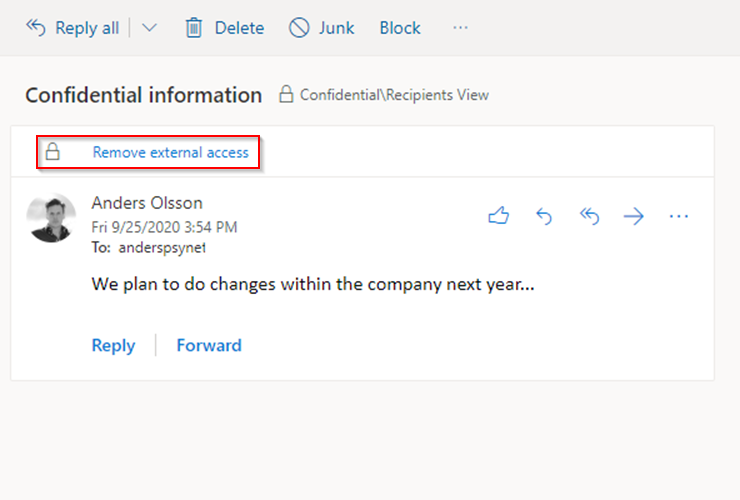Screen dimensions: 740x500
Task: Click the Reply text button below the message
Action: pyautogui.click(x=113, y=345)
